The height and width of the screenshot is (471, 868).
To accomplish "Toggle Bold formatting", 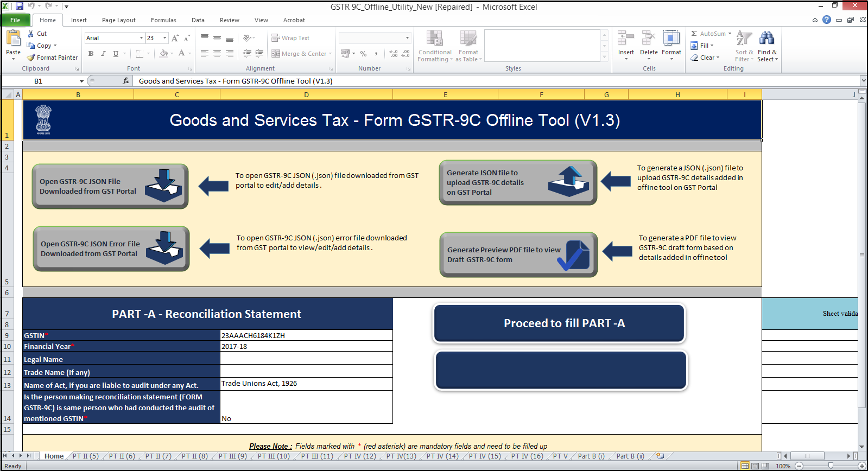I will tap(91, 54).
